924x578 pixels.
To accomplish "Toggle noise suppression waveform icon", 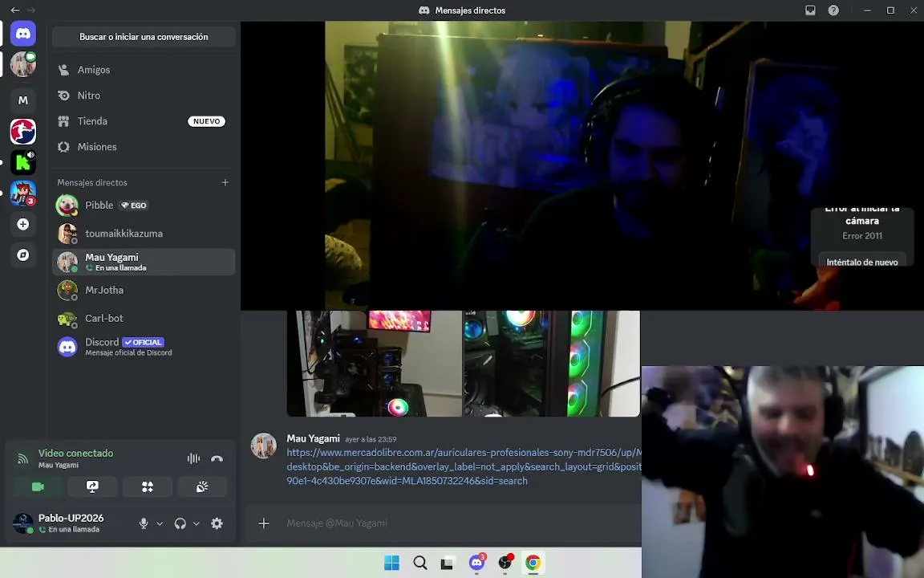I will point(193,458).
